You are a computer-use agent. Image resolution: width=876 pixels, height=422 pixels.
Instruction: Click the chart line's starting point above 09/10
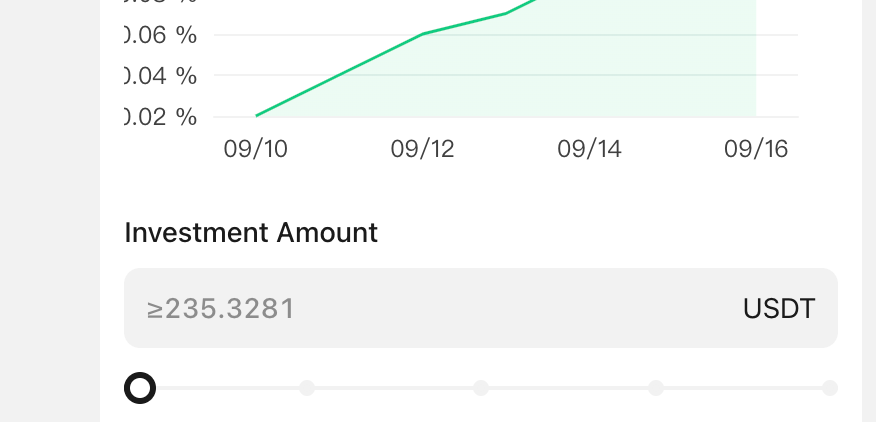(256, 116)
